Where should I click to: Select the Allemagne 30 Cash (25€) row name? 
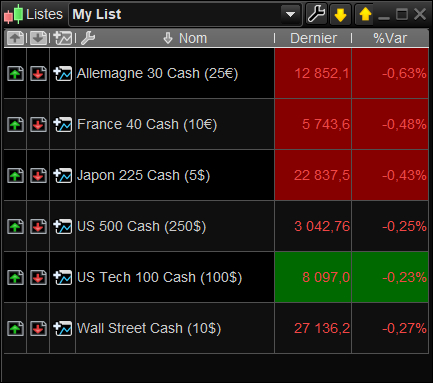click(x=157, y=74)
